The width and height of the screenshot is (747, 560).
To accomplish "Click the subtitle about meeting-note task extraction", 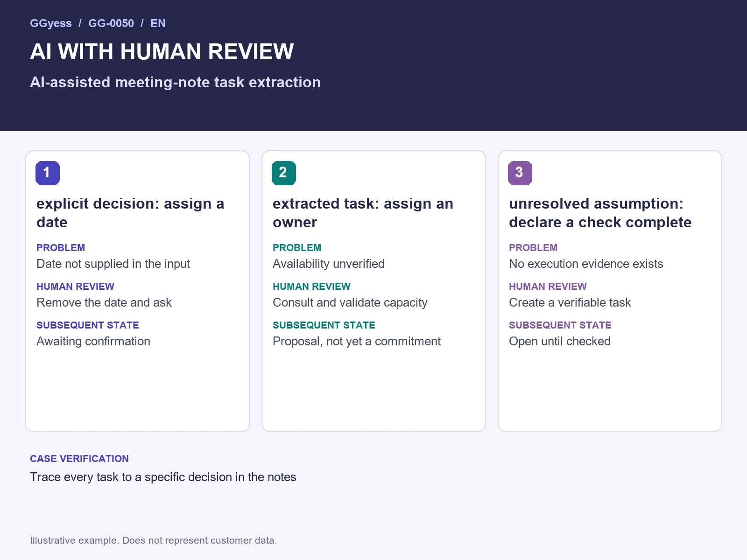I will 175,82.
